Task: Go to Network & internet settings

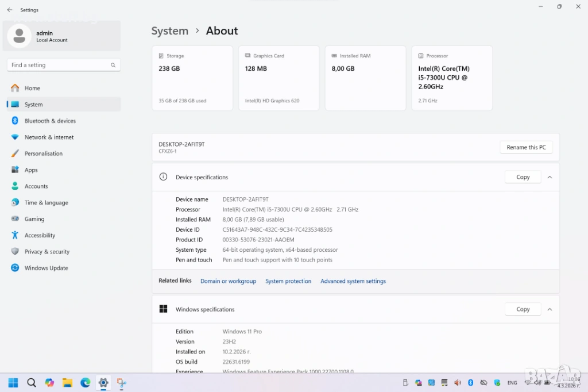Action: (x=49, y=137)
